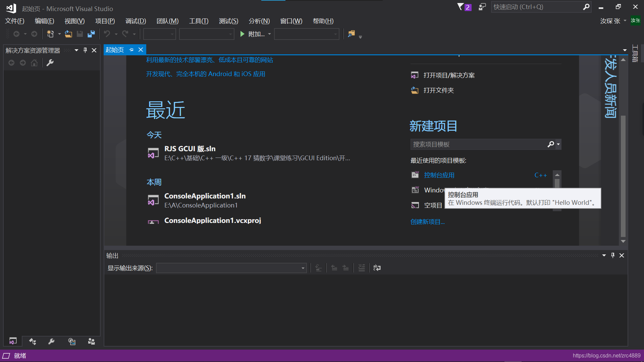
Task: Open the 调试 menu
Action: [x=136, y=21]
